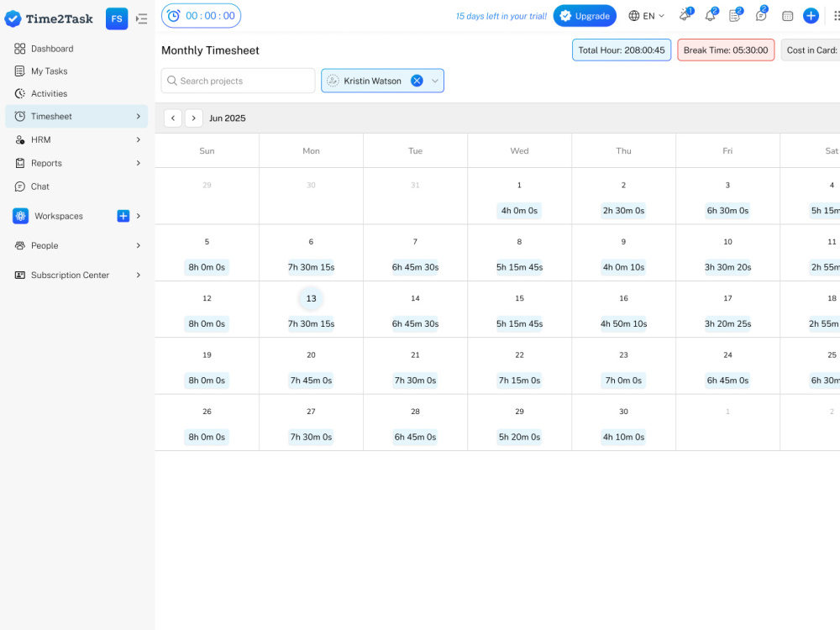Click '7h 15m 0s' entry on June 22

[519, 381]
